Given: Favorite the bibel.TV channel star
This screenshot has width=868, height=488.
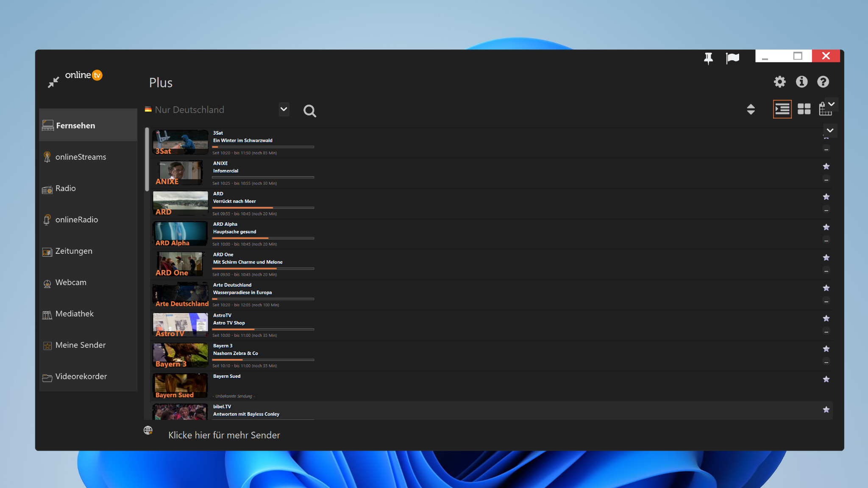Looking at the screenshot, I should click(x=826, y=410).
